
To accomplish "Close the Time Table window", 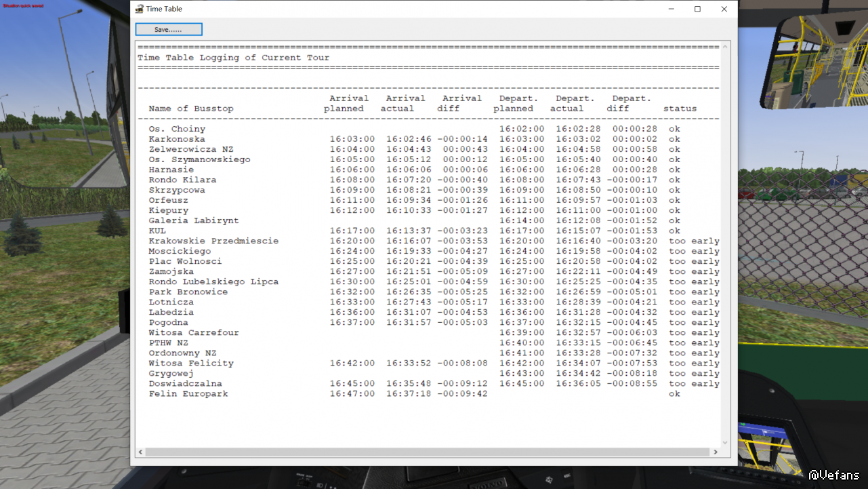I will pos(724,9).
